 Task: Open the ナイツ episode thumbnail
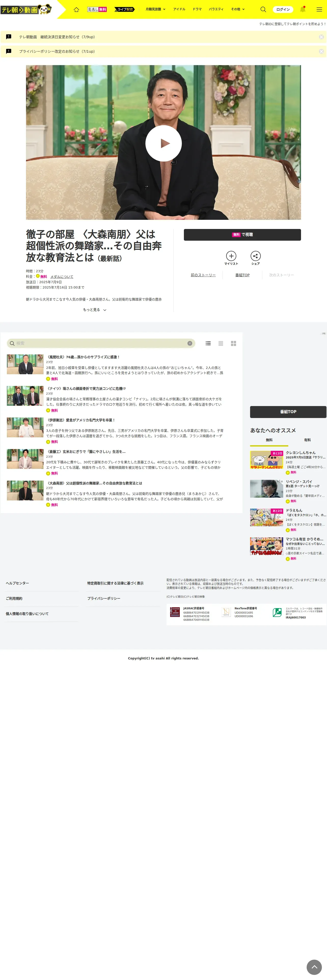tap(25, 396)
